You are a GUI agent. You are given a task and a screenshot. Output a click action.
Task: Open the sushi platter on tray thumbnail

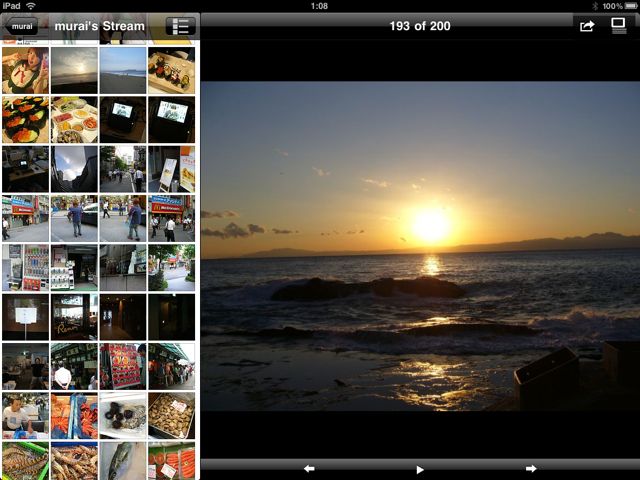click(x=171, y=70)
